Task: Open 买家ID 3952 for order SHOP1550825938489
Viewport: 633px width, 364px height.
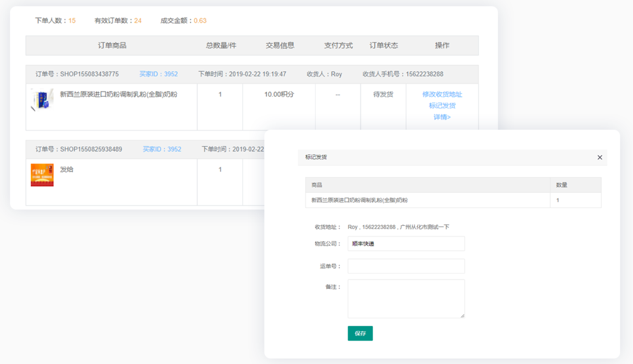Action: pos(162,149)
